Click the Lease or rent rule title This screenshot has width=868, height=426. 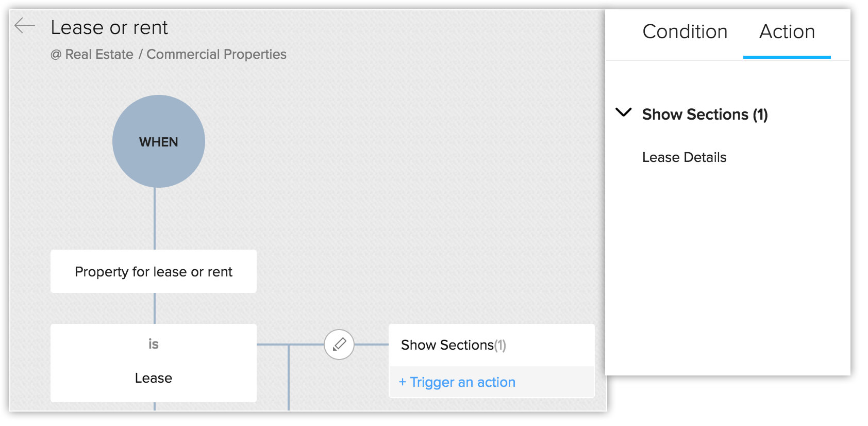click(109, 28)
